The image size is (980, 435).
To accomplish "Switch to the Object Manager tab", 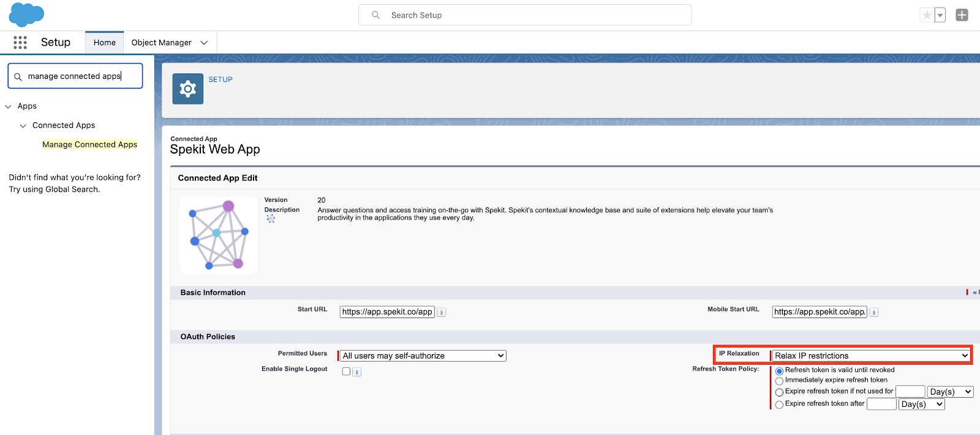I will coord(162,42).
